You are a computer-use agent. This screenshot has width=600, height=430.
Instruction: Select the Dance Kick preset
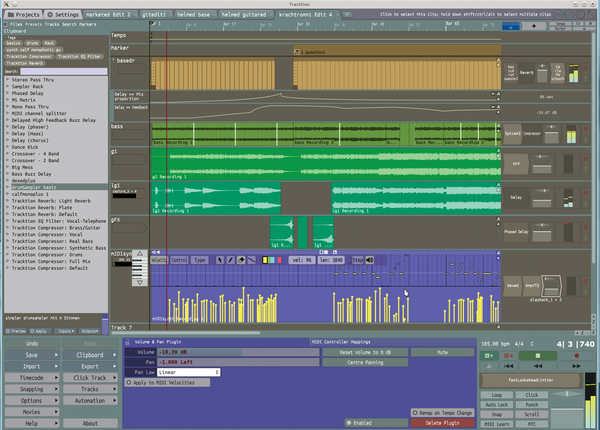[25, 147]
